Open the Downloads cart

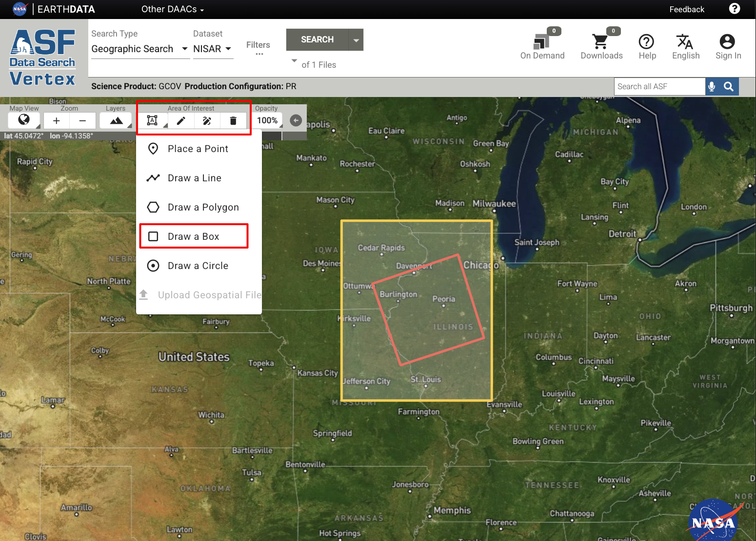point(601,41)
